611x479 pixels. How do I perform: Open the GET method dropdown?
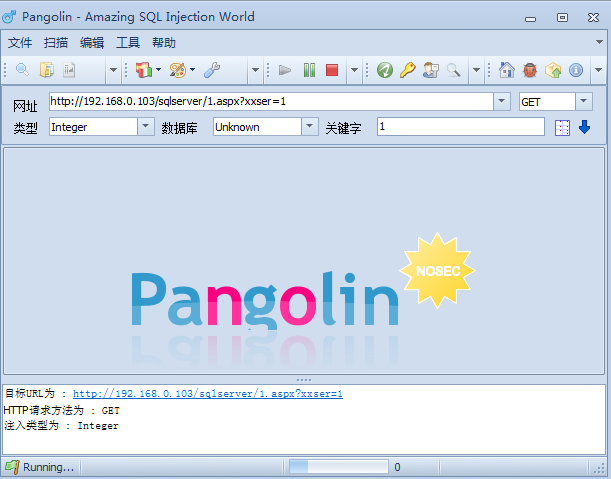point(583,101)
